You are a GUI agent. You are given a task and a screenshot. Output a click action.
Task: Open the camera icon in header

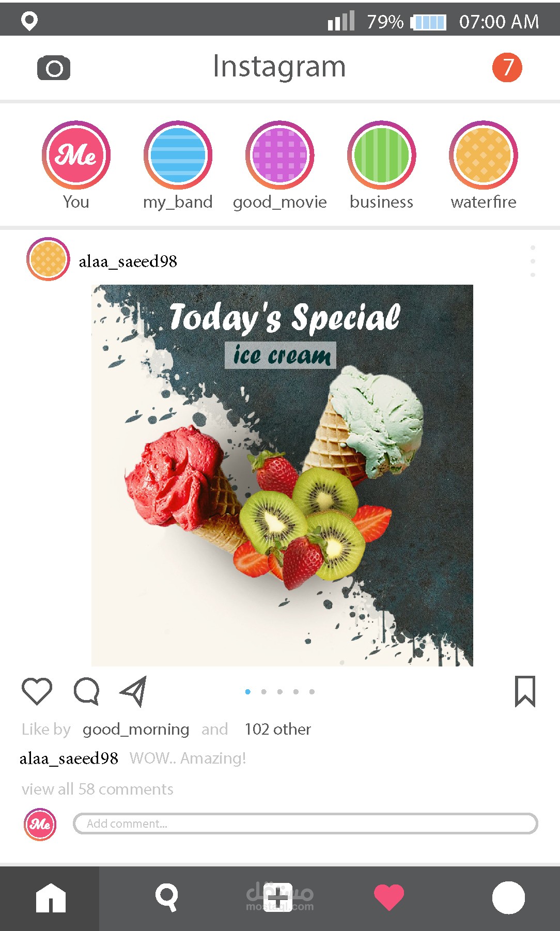[x=54, y=68]
